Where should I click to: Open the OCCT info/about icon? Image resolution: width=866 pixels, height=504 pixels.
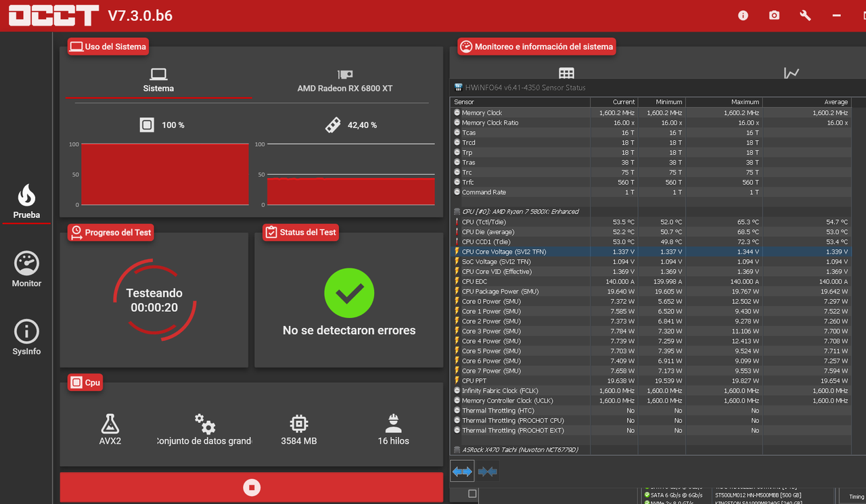[x=743, y=16]
